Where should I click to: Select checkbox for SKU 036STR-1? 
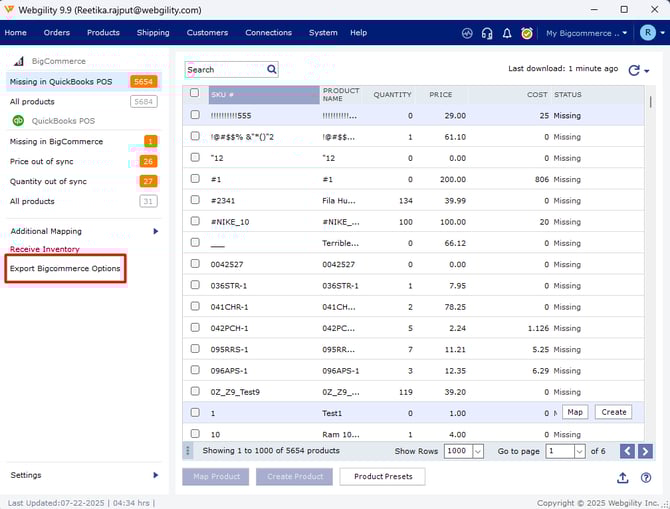(195, 285)
